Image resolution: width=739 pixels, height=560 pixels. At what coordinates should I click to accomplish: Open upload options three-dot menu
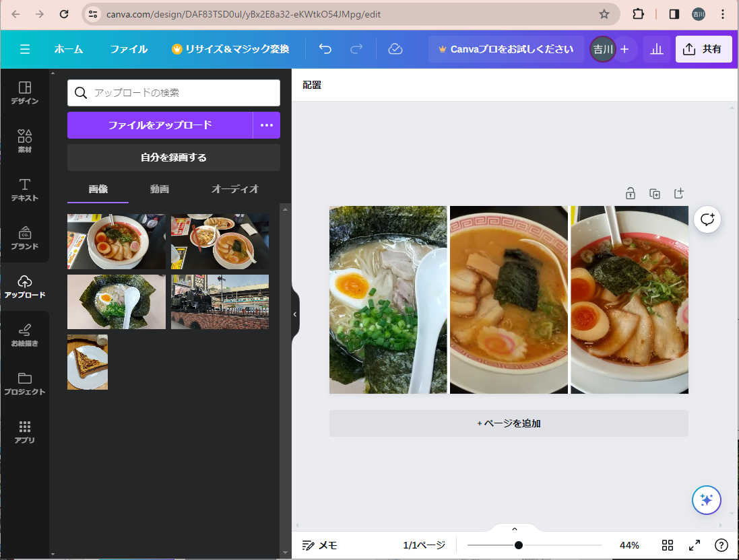[267, 125]
